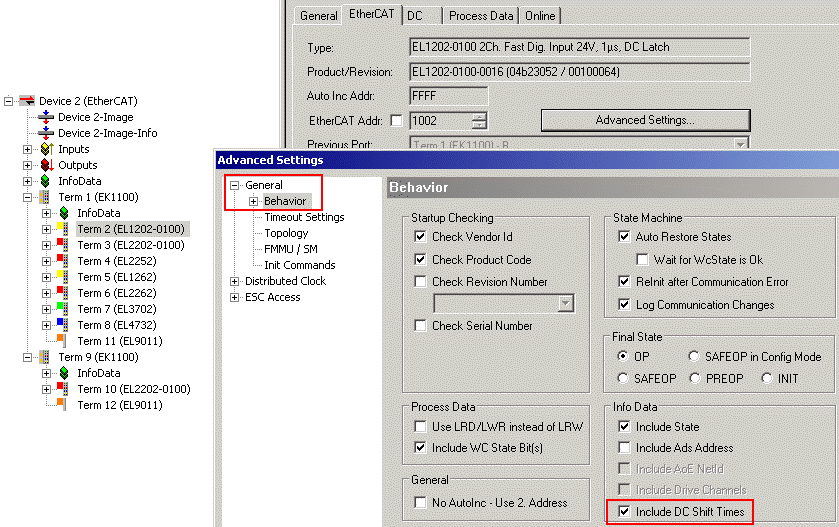This screenshot has height=527, width=839.
Task: Enable Wait for WcState is Ok
Action: click(x=642, y=259)
